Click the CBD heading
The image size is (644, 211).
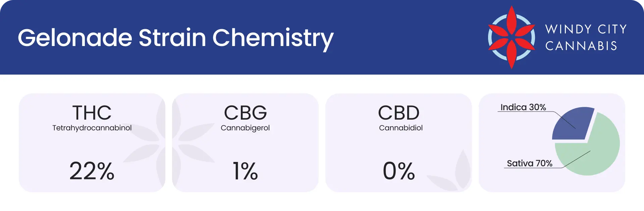[x=399, y=113]
